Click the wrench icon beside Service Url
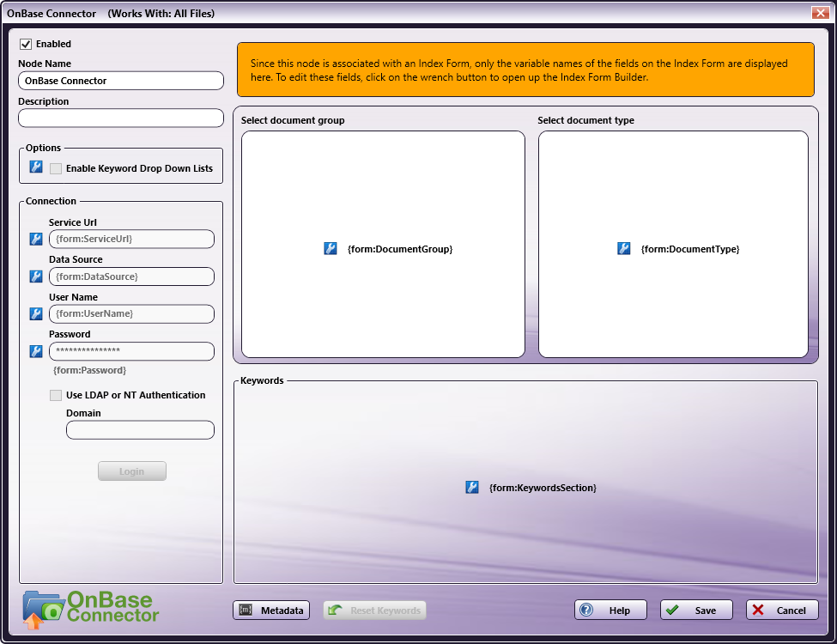 click(34, 239)
